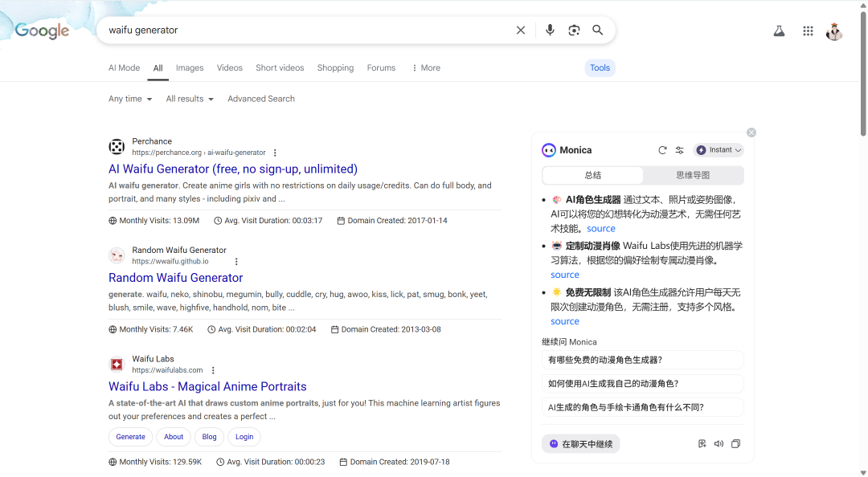
Task: Open AI Waifu Generator result title
Action: 233,169
